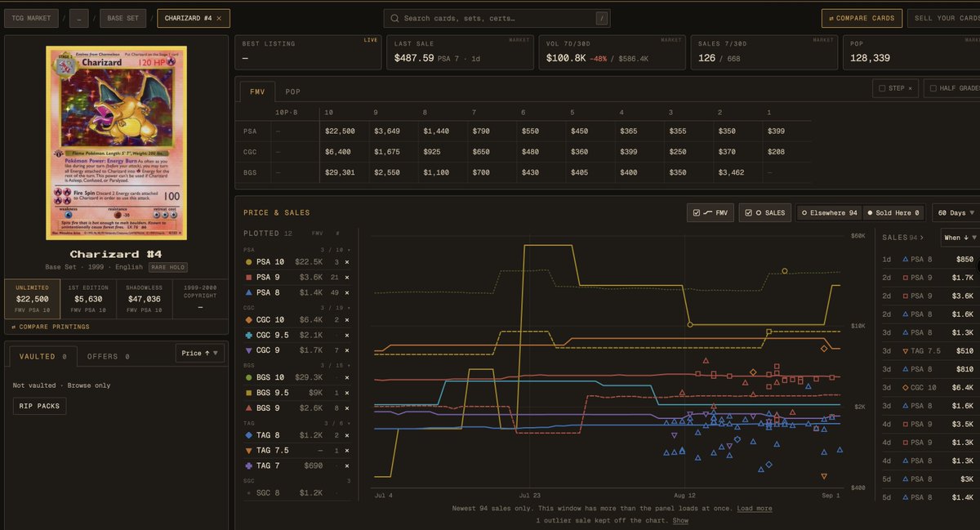980x530 pixels.
Task: Toggle the Elsewhere 94 filter
Action: tap(829, 212)
